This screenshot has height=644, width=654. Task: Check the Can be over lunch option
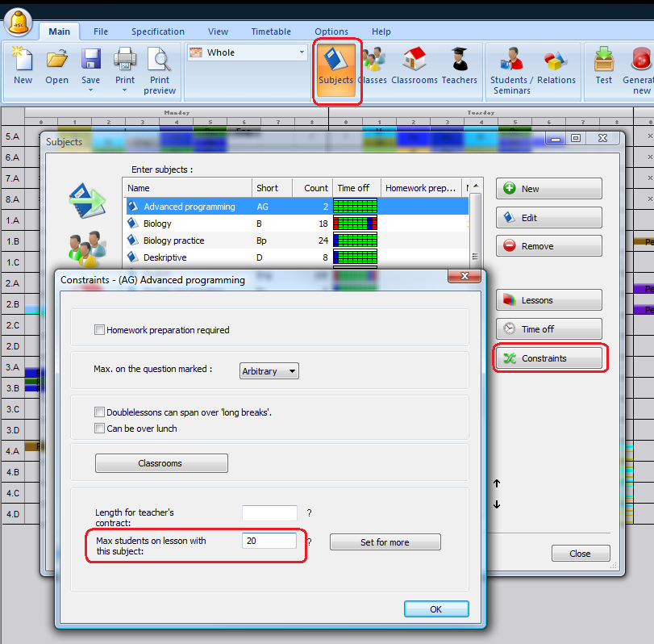click(x=100, y=429)
